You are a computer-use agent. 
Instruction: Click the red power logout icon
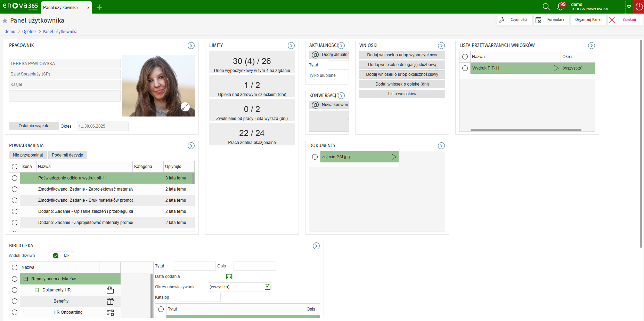tap(639, 7)
